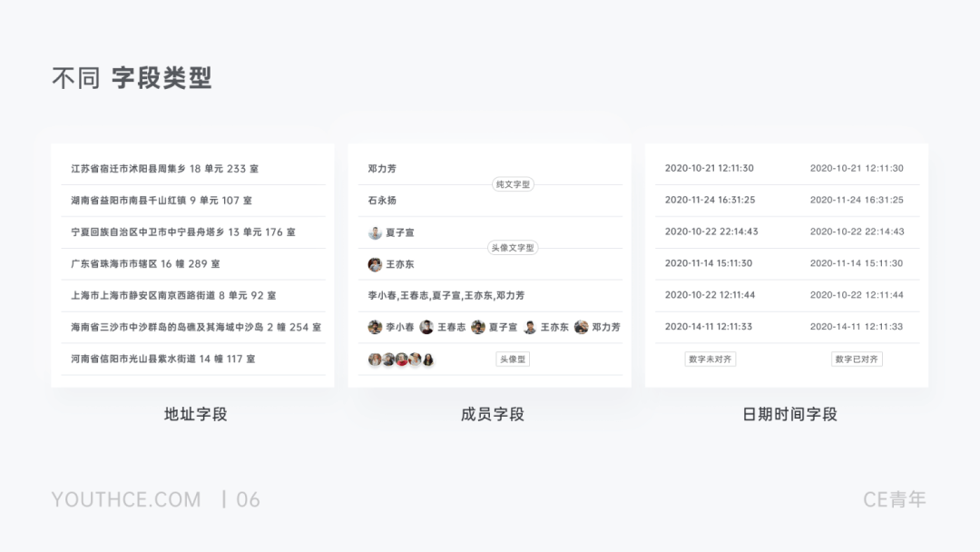The width and height of the screenshot is (980, 552).
Task: Click the 数字未对齐 tag
Action: point(710,360)
